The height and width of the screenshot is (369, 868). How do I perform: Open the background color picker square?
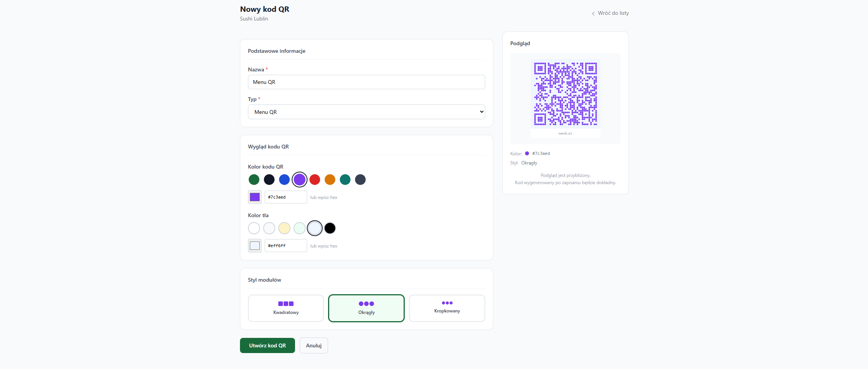pos(255,246)
